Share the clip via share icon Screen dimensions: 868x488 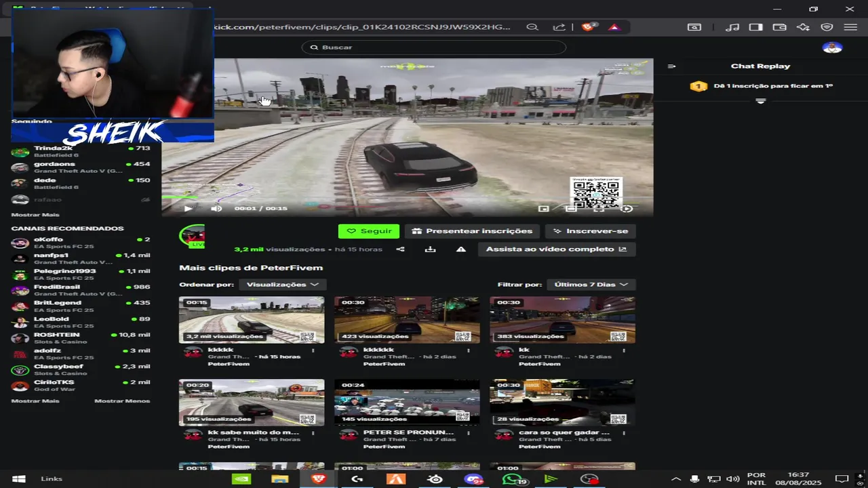coord(400,249)
